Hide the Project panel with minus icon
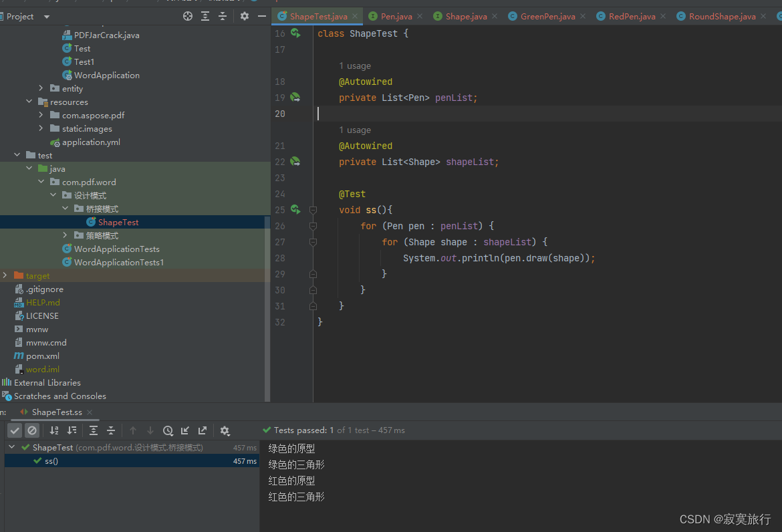This screenshot has height=532, width=782. (x=262, y=17)
